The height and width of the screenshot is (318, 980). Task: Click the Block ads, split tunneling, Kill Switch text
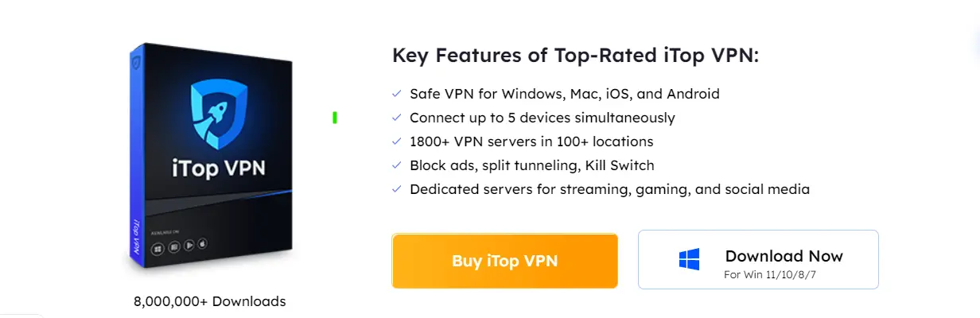tap(531, 165)
